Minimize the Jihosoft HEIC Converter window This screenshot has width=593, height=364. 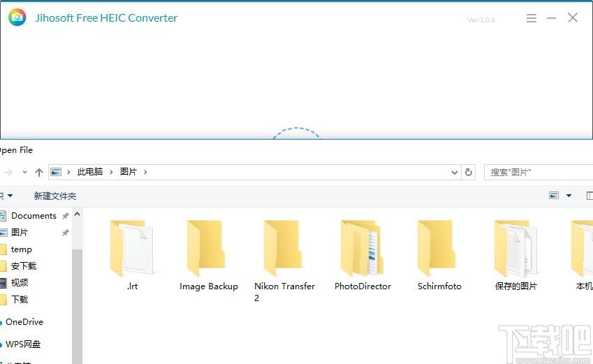click(551, 17)
